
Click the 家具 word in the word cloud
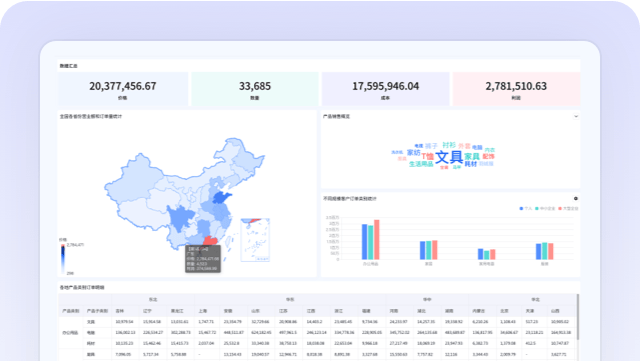point(472,156)
